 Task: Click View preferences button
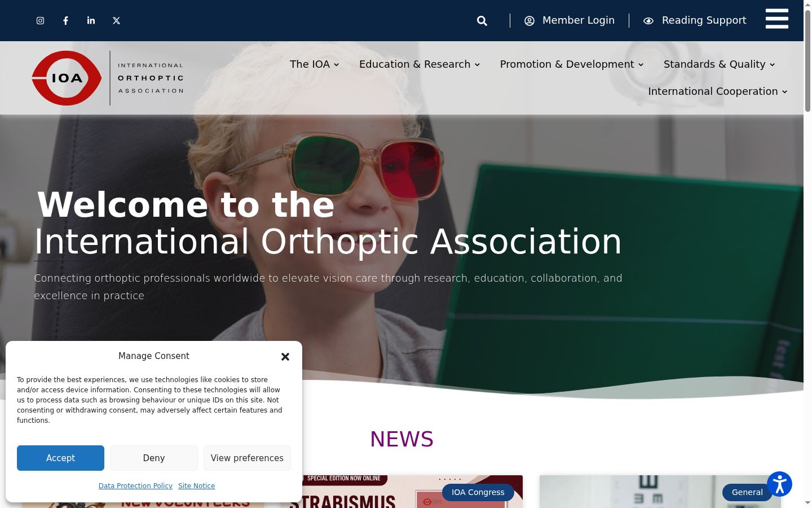pos(247,458)
